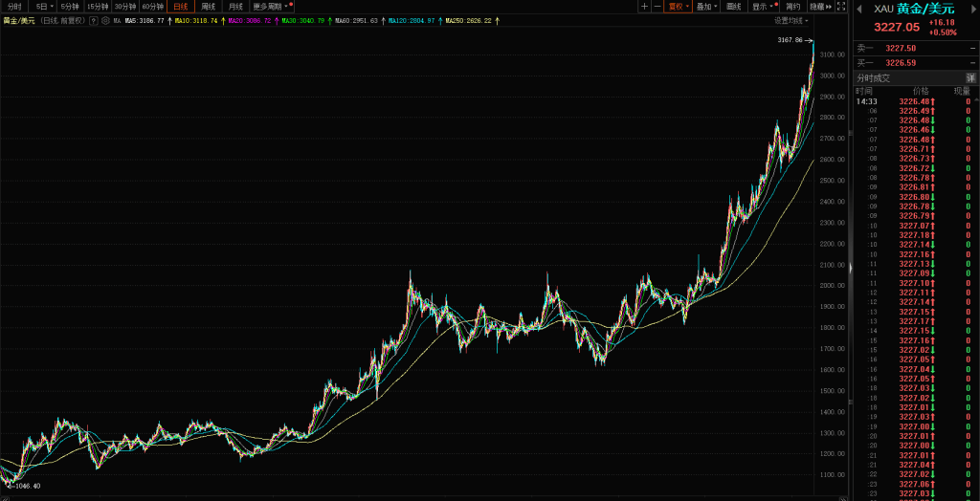Open the 复权 adjustment dropdown
The image size is (980, 501).
pos(679,7)
